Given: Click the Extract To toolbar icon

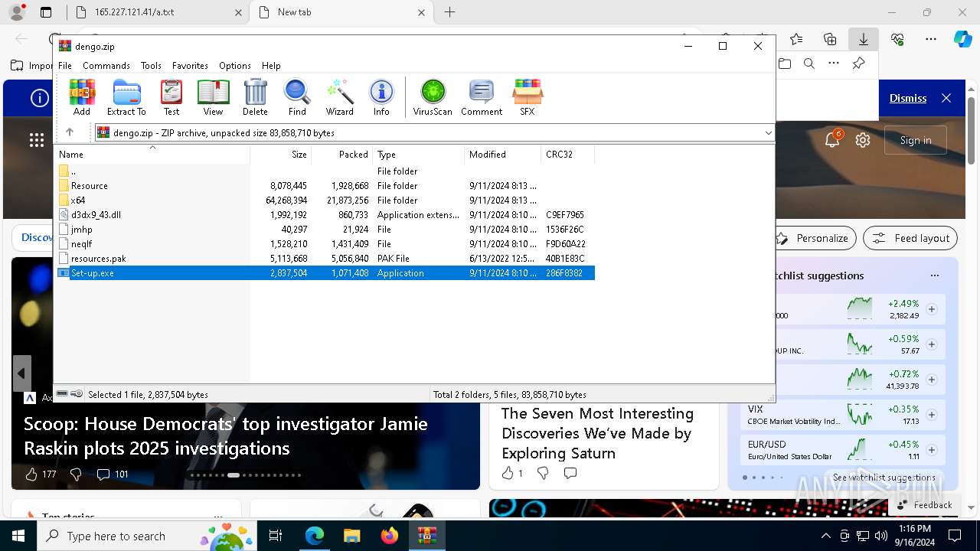Looking at the screenshot, I should [126, 97].
